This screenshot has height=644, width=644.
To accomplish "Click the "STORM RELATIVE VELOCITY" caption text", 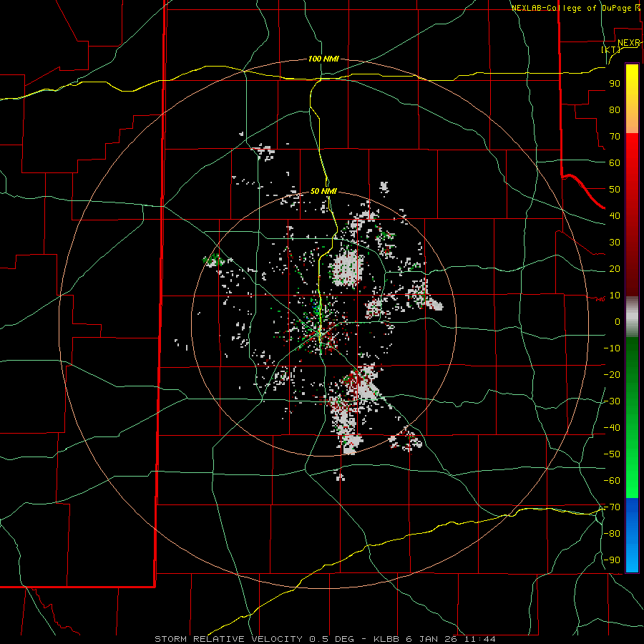I will point(228,639).
